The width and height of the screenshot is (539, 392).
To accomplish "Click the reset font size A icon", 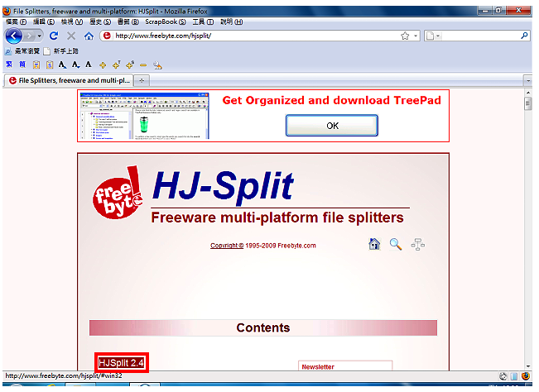I will [89, 65].
